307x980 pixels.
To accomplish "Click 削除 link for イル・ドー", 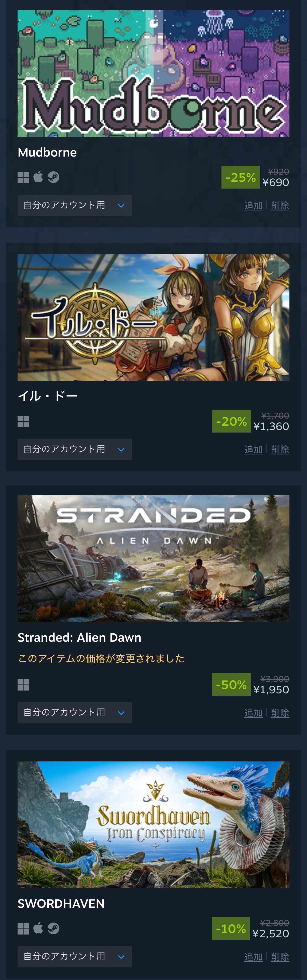I will tap(280, 450).
